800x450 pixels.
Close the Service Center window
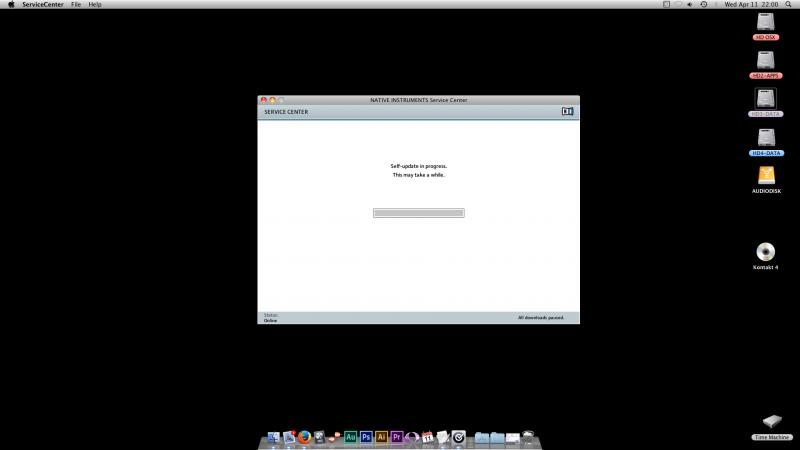coord(264,100)
